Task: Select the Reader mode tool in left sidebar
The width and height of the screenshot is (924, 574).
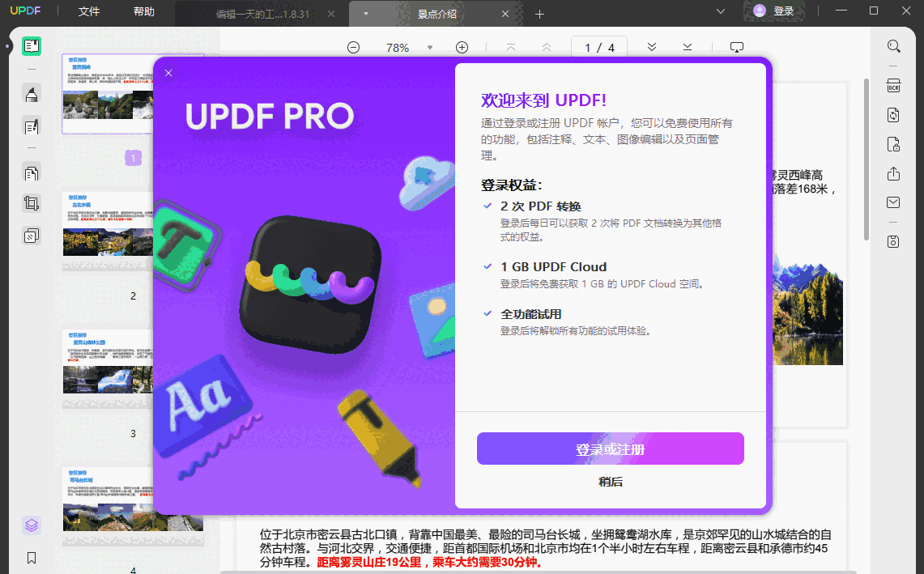Action: click(31, 46)
